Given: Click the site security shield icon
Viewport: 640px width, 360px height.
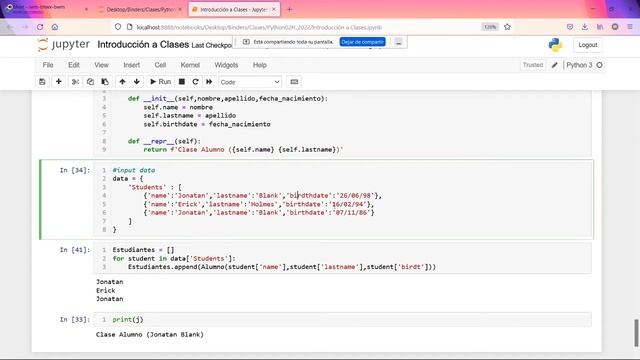Looking at the screenshot, I should click(x=118, y=27).
